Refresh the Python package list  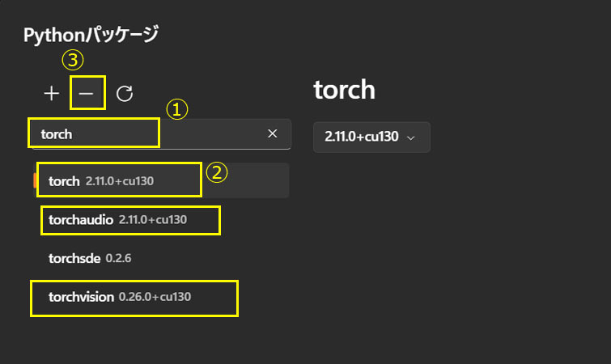124,94
